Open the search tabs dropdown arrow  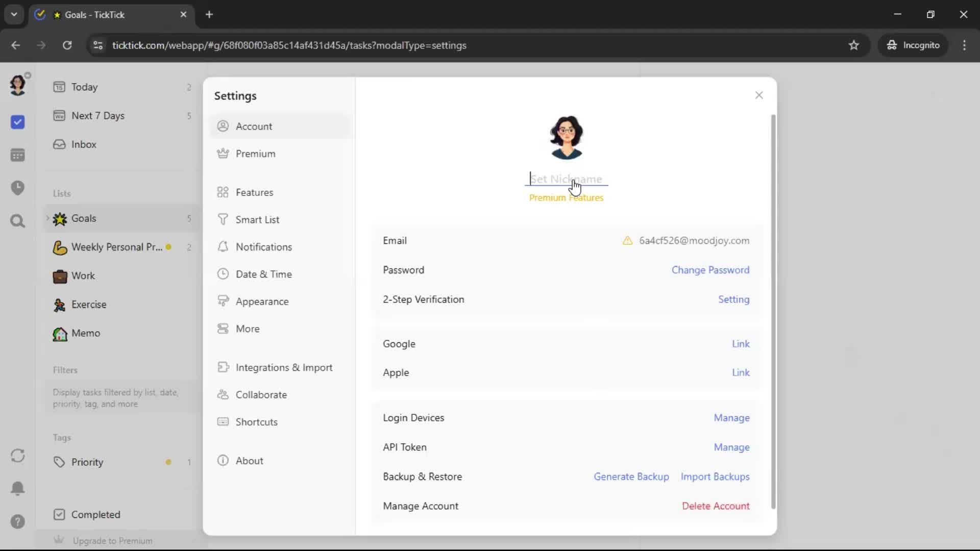click(x=14, y=14)
